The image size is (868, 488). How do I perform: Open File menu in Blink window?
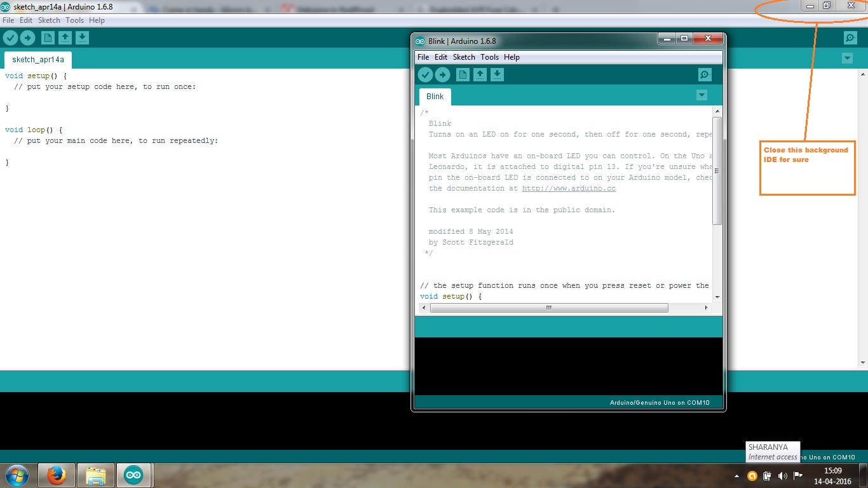423,57
